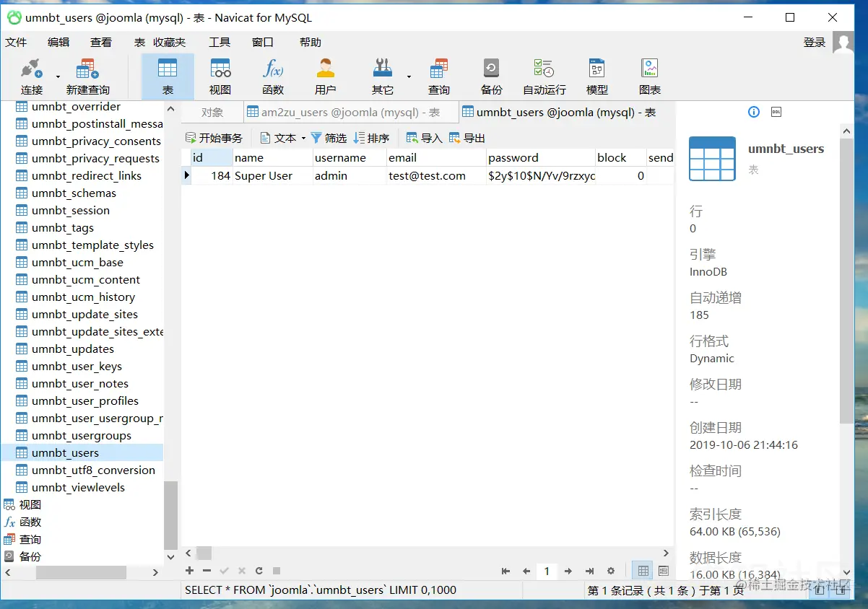This screenshot has width=868, height=609.
Task: Open the 工具 menu
Action: (220, 43)
